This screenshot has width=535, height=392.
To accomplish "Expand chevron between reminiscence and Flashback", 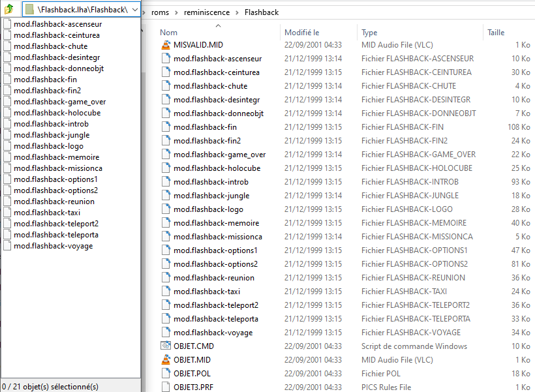I will 237,12.
